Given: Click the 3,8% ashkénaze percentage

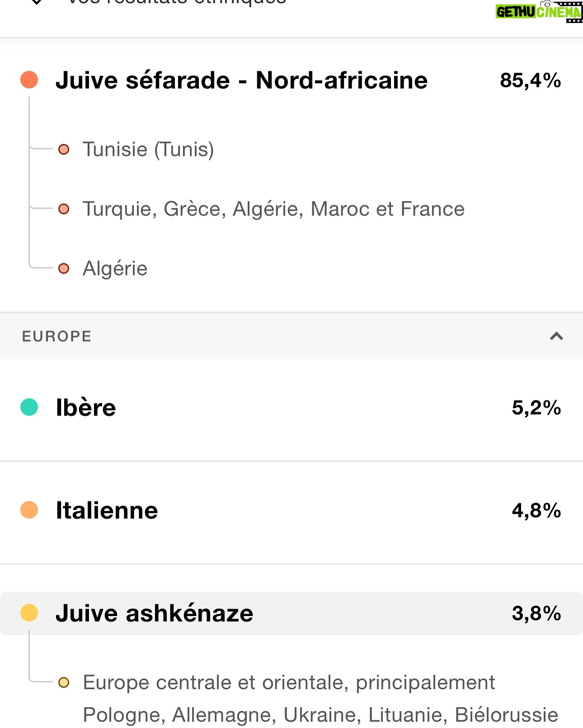Looking at the screenshot, I should pos(536,614).
